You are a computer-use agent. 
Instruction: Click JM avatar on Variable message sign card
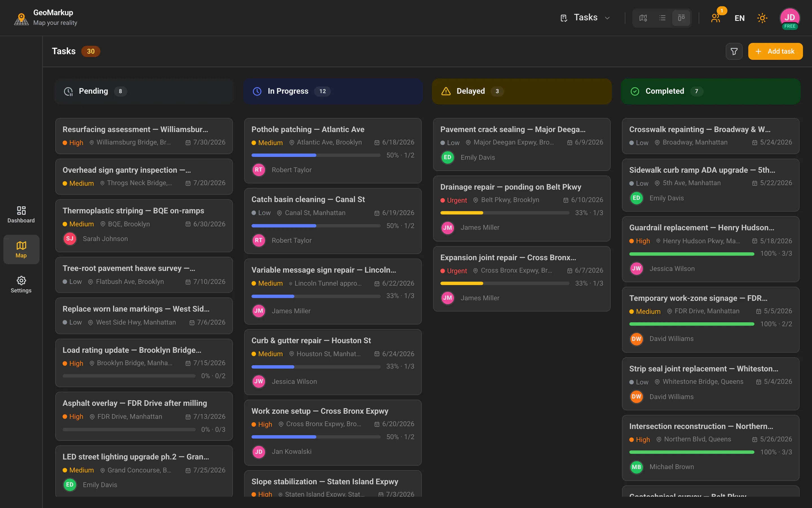tap(259, 311)
